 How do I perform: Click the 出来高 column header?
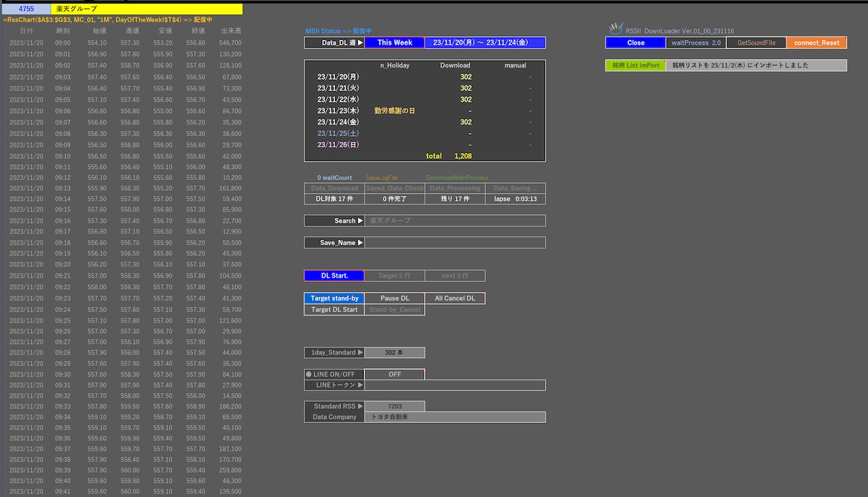(231, 31)
